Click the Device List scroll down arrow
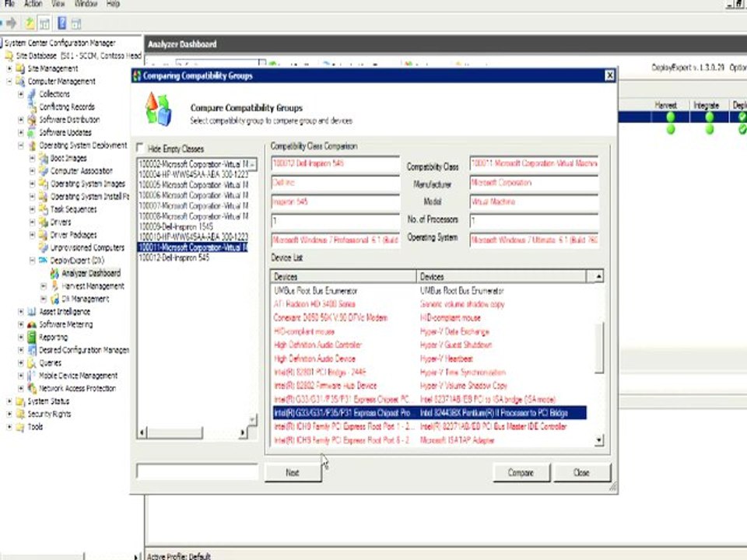This screenshot has width=747, height=560. [599, 440]
